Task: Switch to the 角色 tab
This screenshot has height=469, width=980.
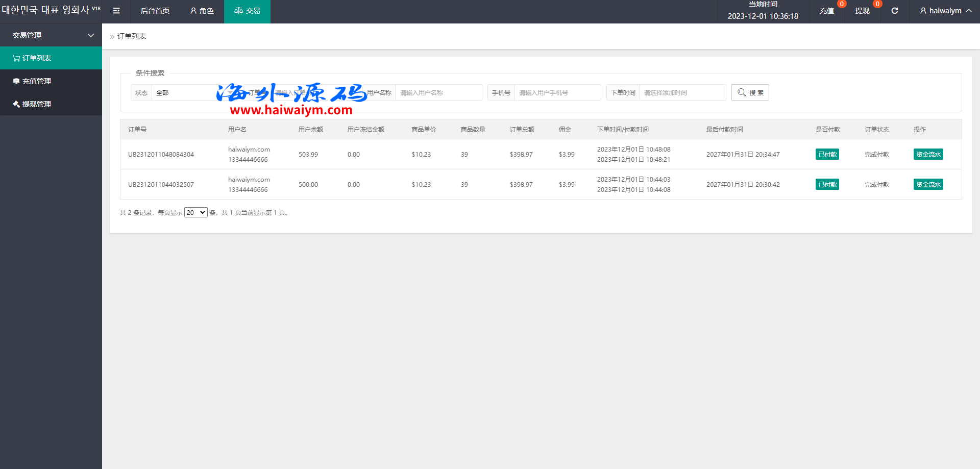Action: click(x=202, y=11)
